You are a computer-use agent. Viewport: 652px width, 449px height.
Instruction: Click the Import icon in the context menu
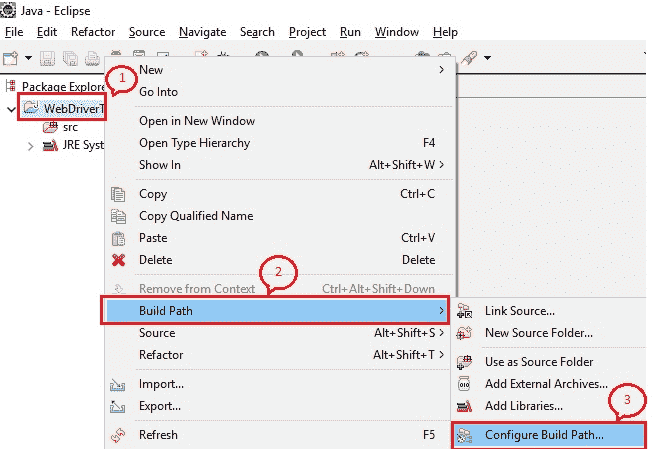point(117,385)
